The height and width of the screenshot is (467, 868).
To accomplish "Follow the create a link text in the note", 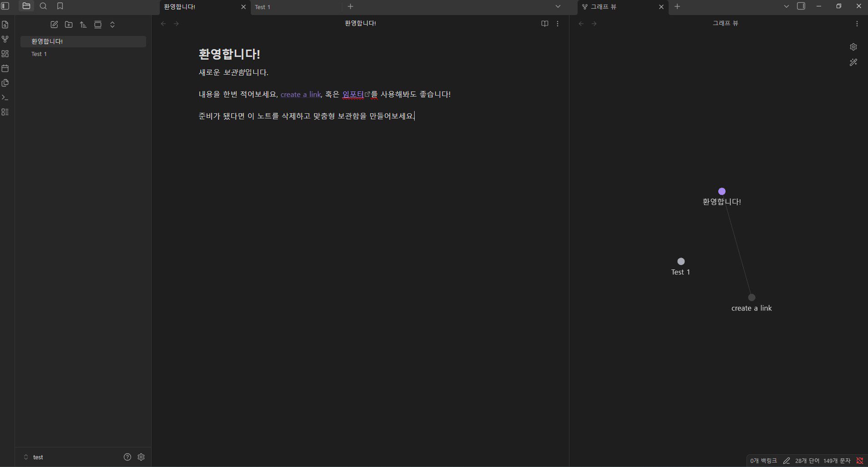I will click(300, 94).
